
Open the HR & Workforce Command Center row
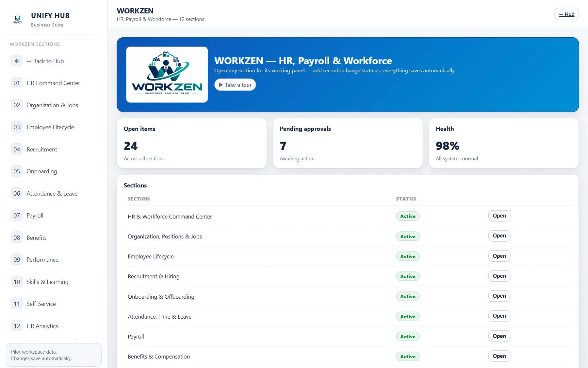(499, 216)
